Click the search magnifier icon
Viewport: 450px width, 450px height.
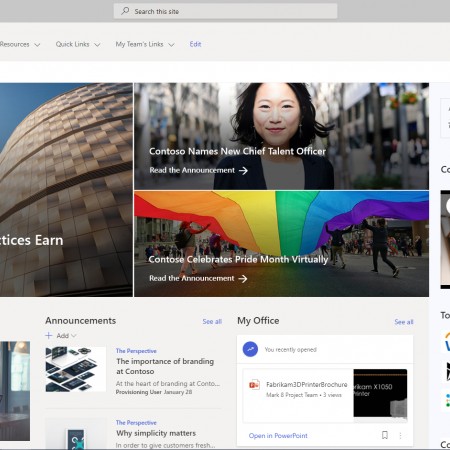coord(125,11)
